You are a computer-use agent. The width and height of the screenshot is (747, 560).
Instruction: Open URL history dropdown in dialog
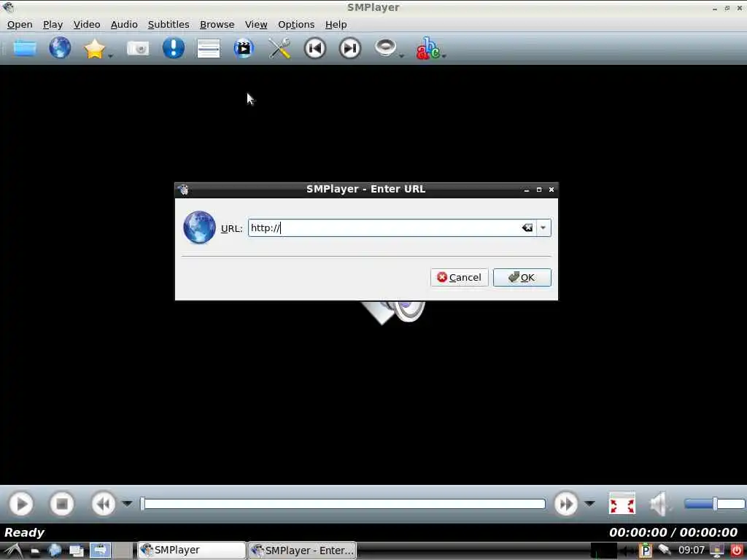[x=543, y=228]
